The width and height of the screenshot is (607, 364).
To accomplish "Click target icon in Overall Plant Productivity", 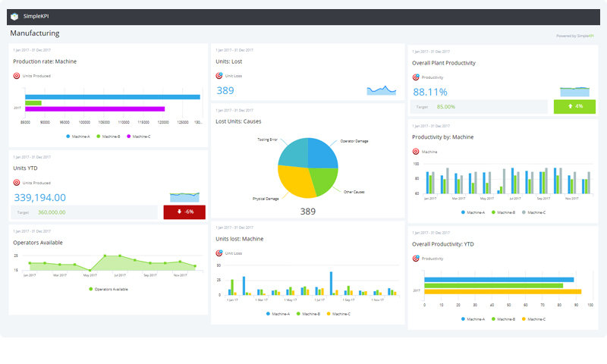I will [x=416, y=77].
